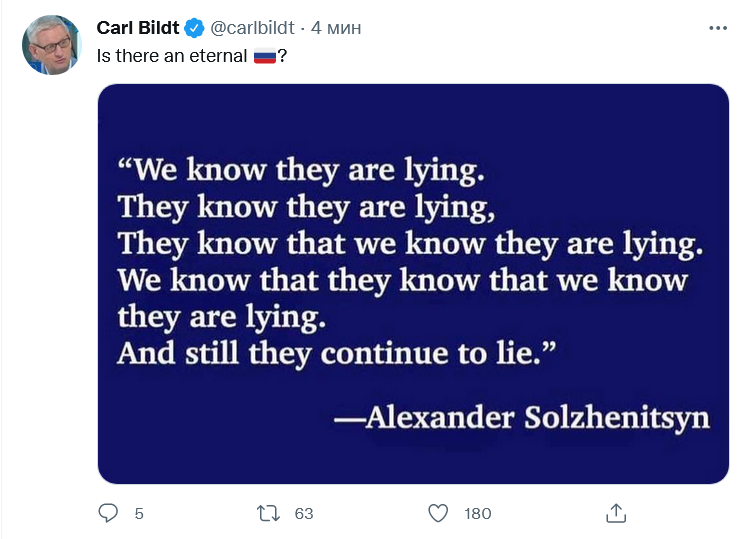Viewport: 748px width, 539px height.
Task: Click the retweet count 63
Action: 304,513
